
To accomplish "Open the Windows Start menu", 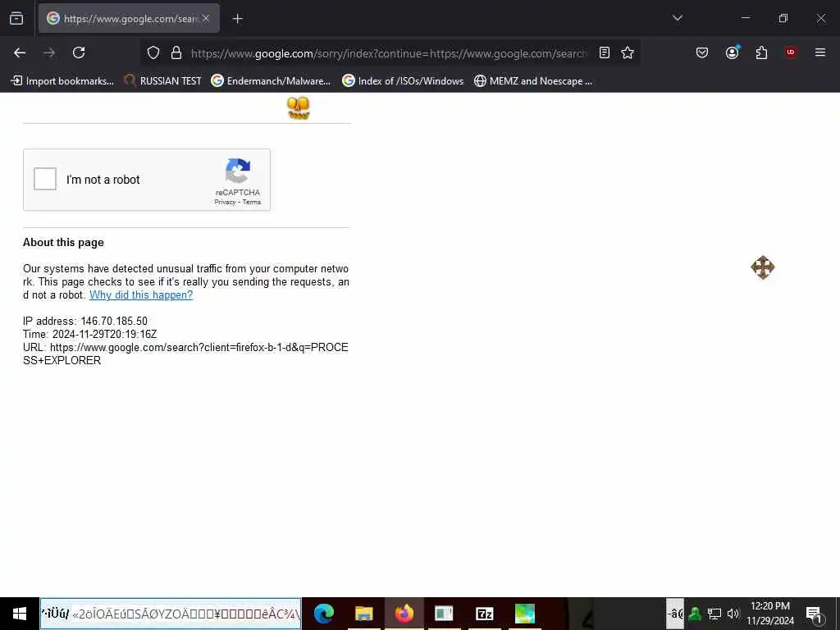I will 20,614.
